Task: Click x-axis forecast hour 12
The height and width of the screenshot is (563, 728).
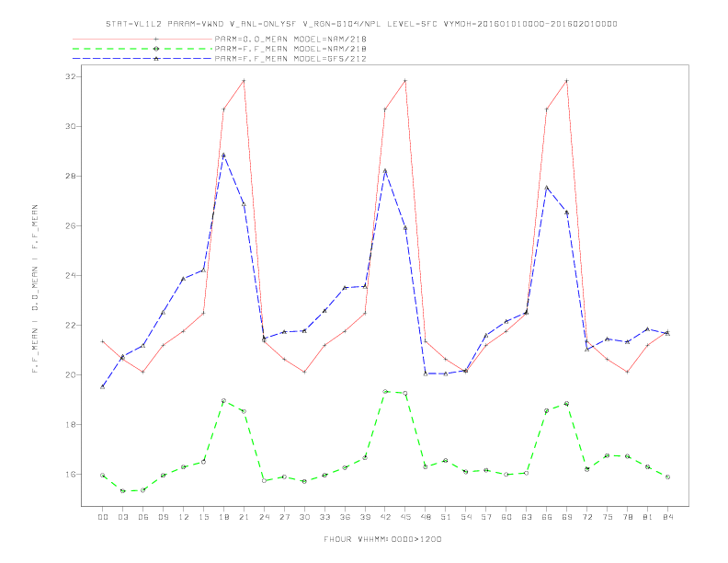Action: point(184,517)
